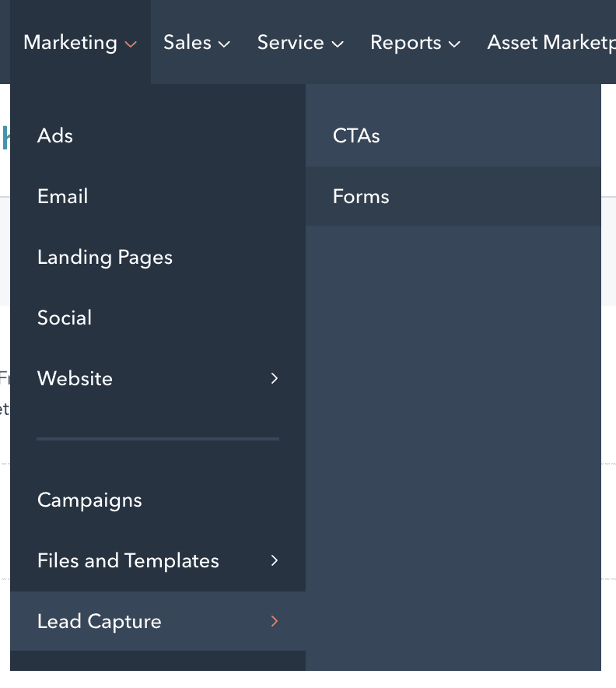Select Email from Marketing menu
Screen dimensions: 616x688
click(x=158, y=196)
